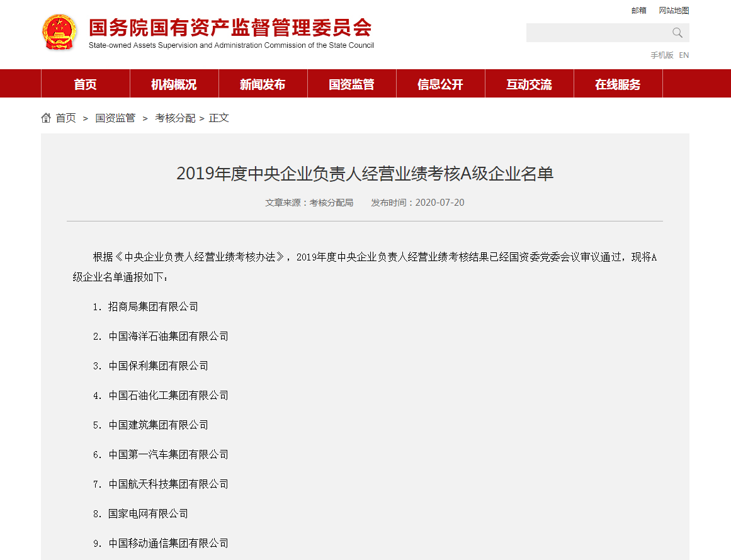
Task: Click list item 招商局集团有限公司
Action: pos(153,306)
